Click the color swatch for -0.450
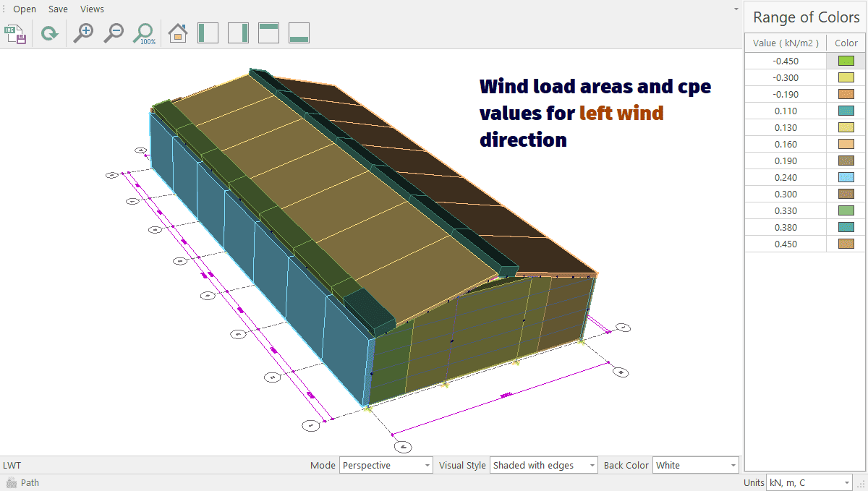868x491 pixels. [846, 61]
